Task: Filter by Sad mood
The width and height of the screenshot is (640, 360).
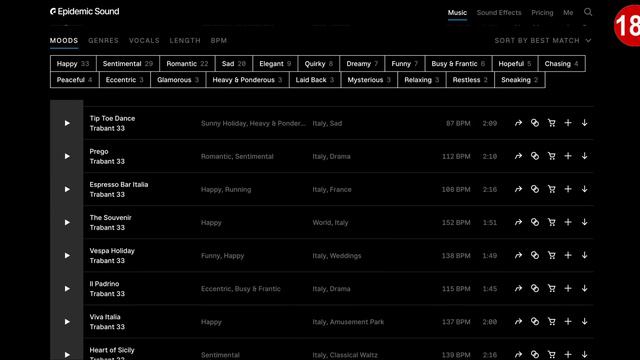Action: click(234, 64)
